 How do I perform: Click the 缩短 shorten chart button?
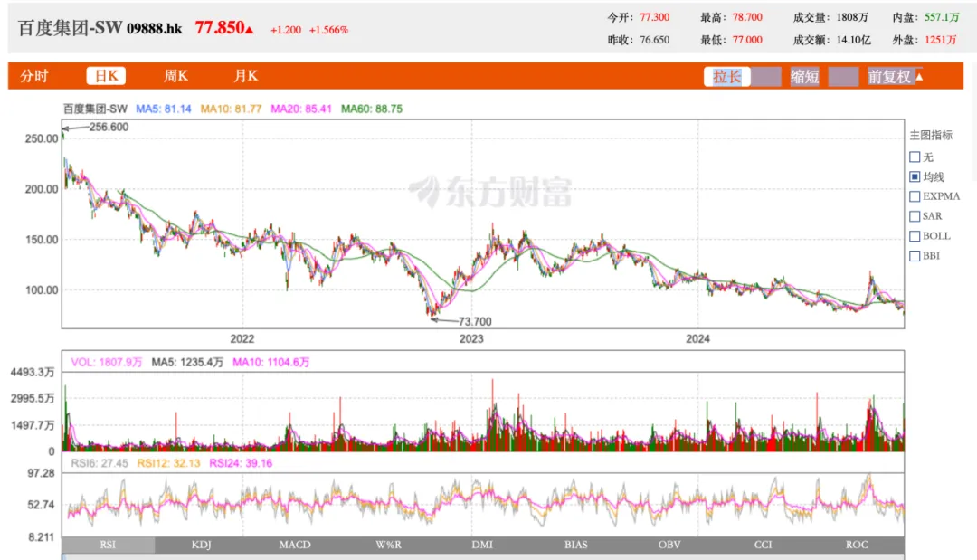(x=804, y=77)
